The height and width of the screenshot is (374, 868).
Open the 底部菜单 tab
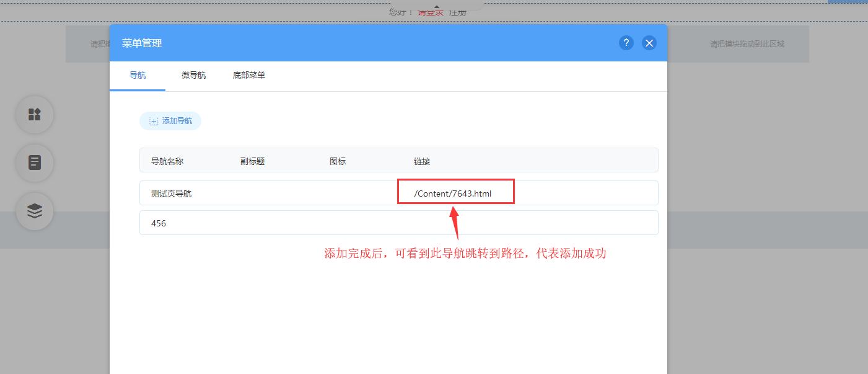pos(249,76)
